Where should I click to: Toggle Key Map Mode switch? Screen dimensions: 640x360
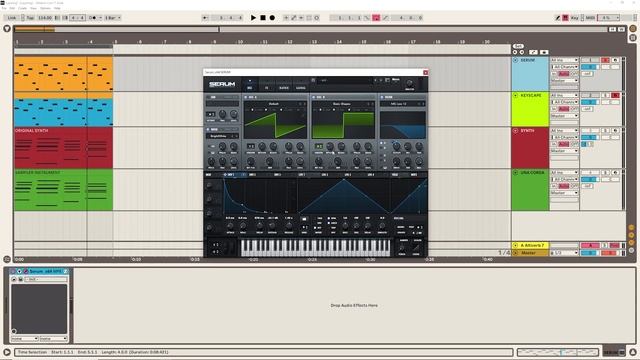pos(574,18)
